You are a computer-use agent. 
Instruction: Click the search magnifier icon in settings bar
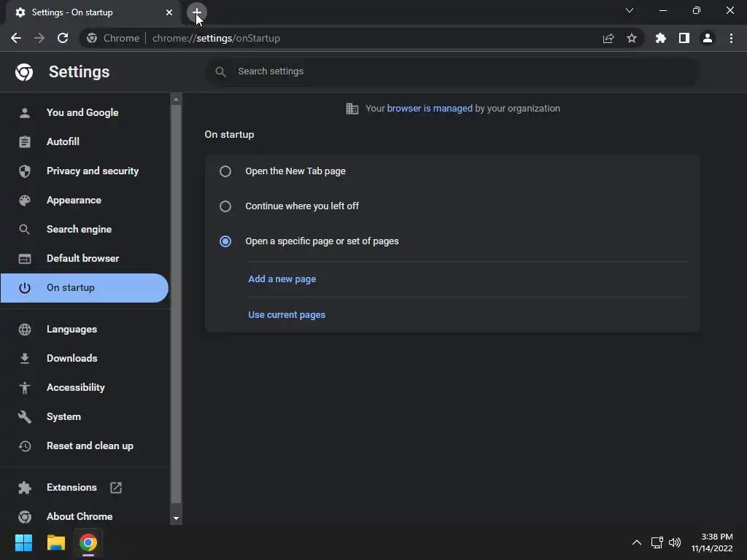[x=220, y=72]
